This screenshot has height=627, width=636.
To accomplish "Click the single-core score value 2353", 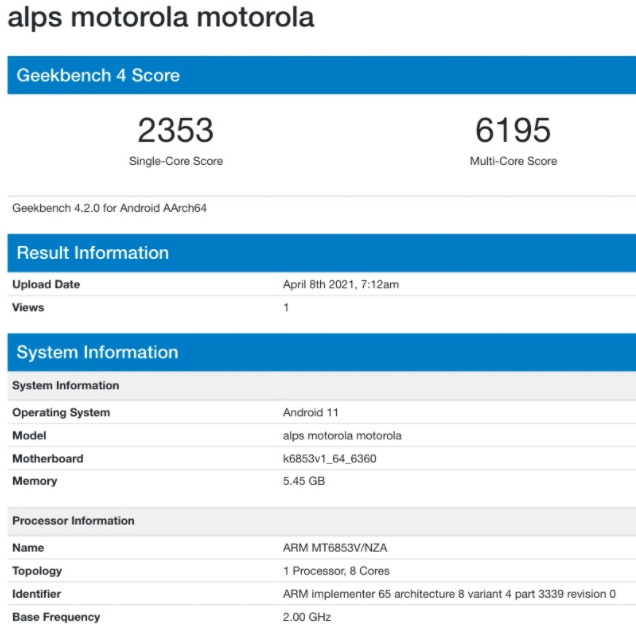I will (x=176, y=130).
